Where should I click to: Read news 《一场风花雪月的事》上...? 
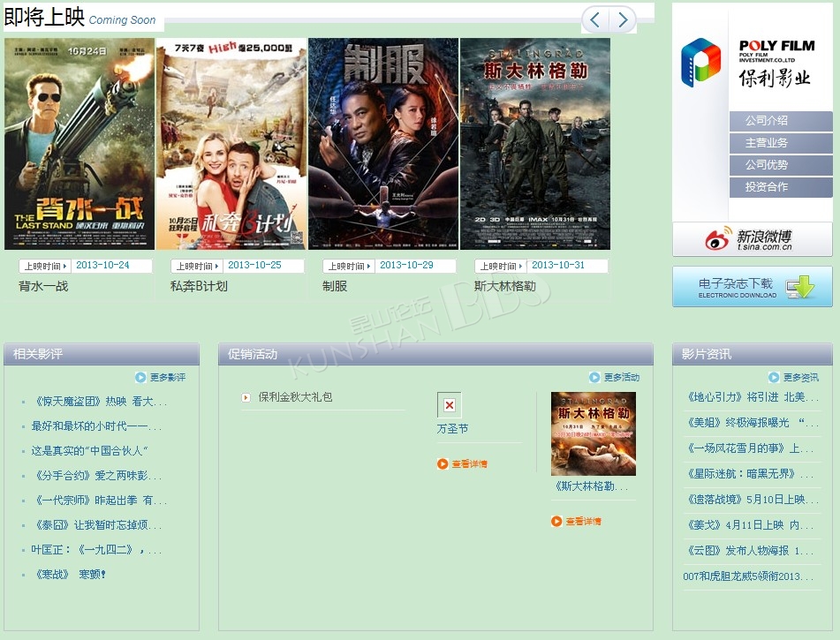point(748,448)
